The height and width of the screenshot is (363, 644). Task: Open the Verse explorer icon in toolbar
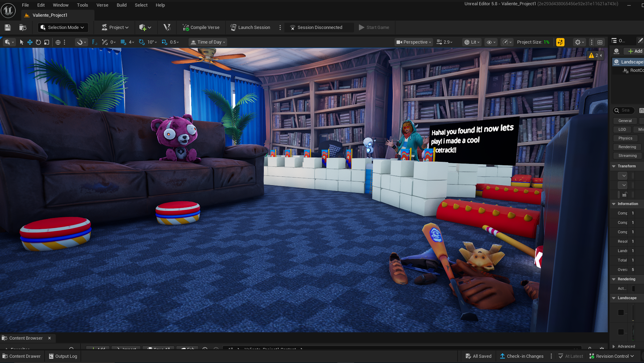[167, 28]
